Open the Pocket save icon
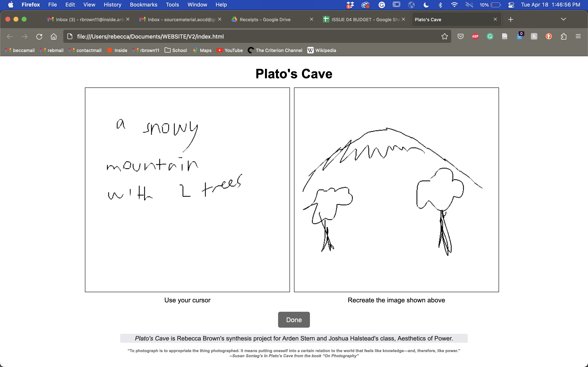 click(460, 36)
